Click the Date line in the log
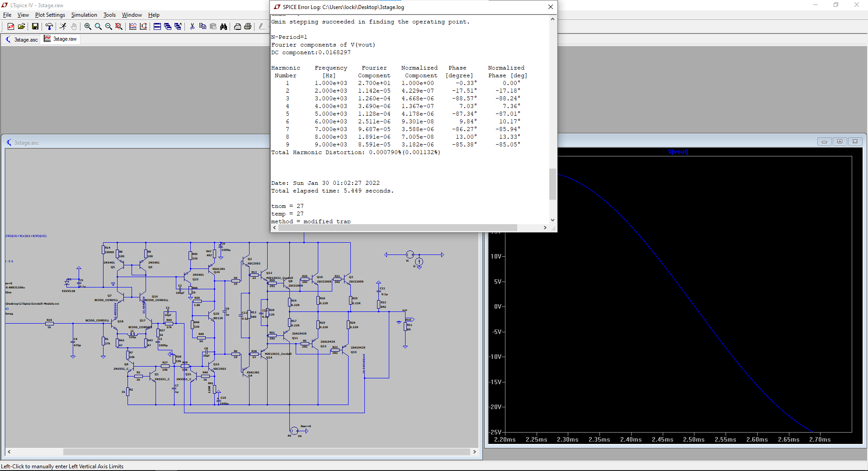Screen dimensions: 868x471 tap(325, 183)
